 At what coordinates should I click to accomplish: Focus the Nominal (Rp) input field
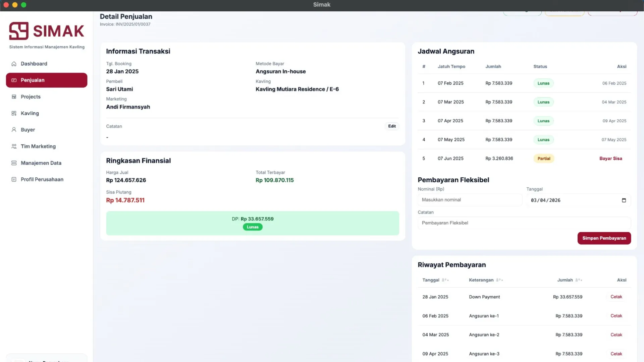tap(470, 200)
